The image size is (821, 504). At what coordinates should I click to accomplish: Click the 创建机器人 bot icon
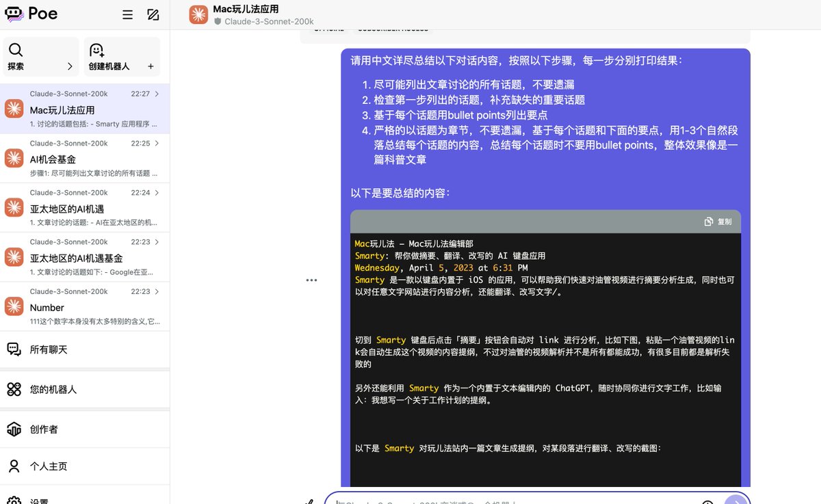[97, 50]
